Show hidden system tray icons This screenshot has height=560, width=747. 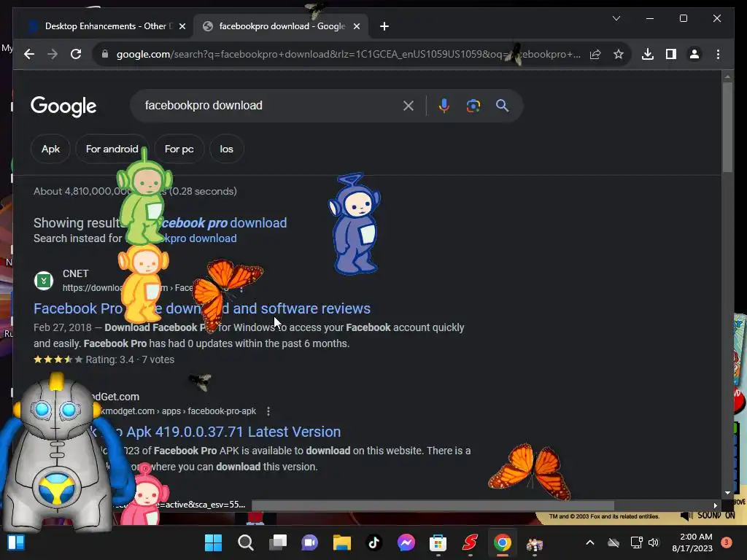[589, 542]
